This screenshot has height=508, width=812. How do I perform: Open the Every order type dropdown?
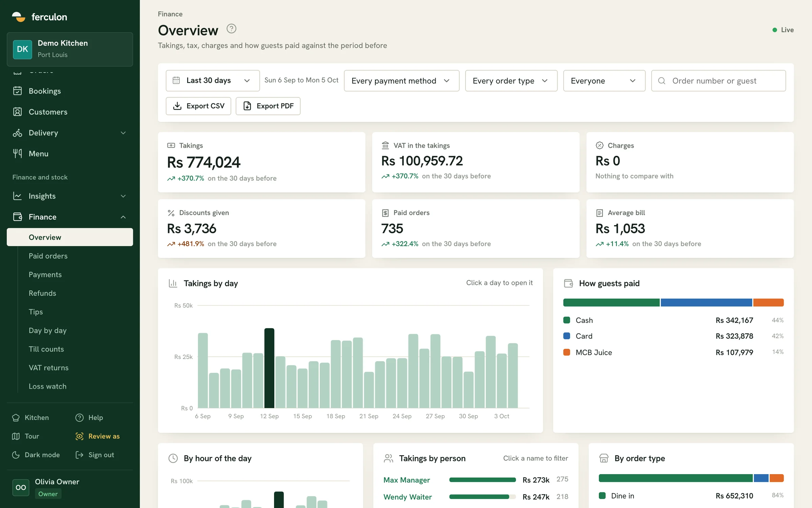511,81
